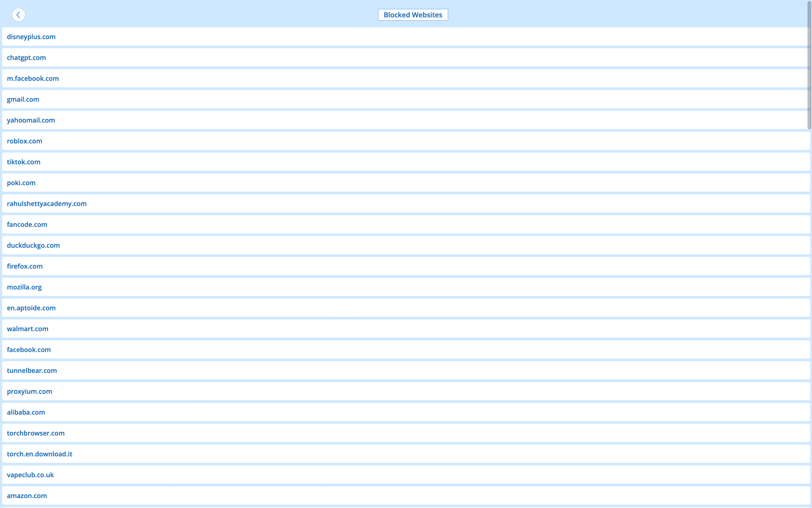Image resolution: width=812 pixels, height=508 pixels.
Task: Select the amazon.com entry
Action: tap(406, 495)
